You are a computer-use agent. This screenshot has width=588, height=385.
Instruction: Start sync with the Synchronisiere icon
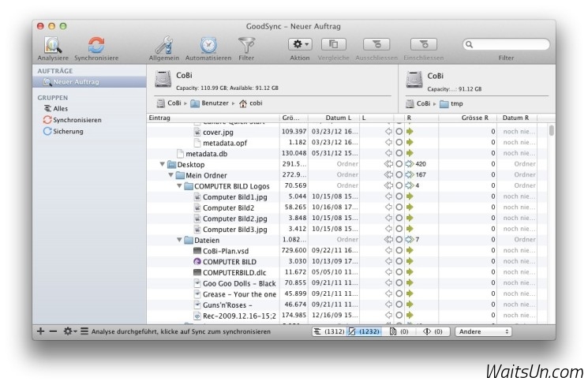(96, 45)
